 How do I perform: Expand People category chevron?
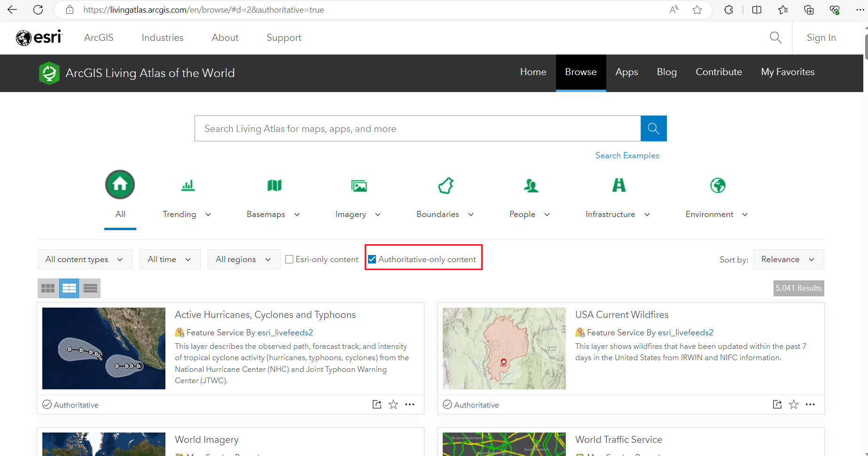(547, 215)
